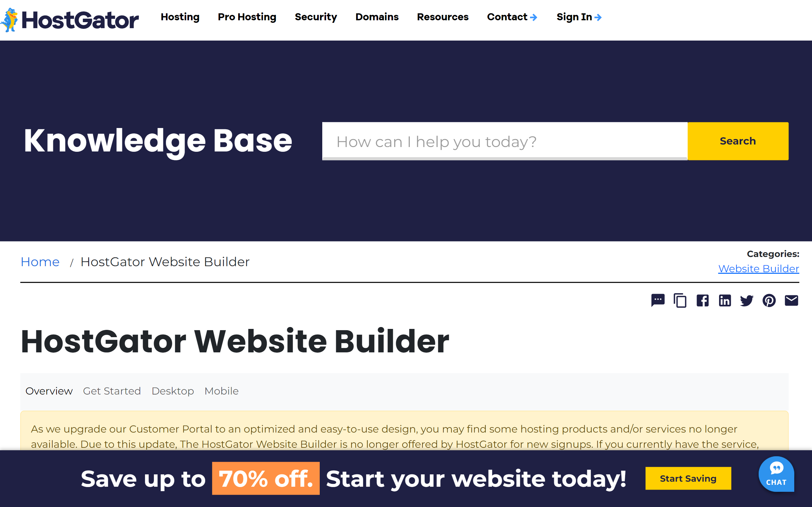Expand the Hosting dropdown menu
Screen dimensions: 812x507
coord(180,16)
